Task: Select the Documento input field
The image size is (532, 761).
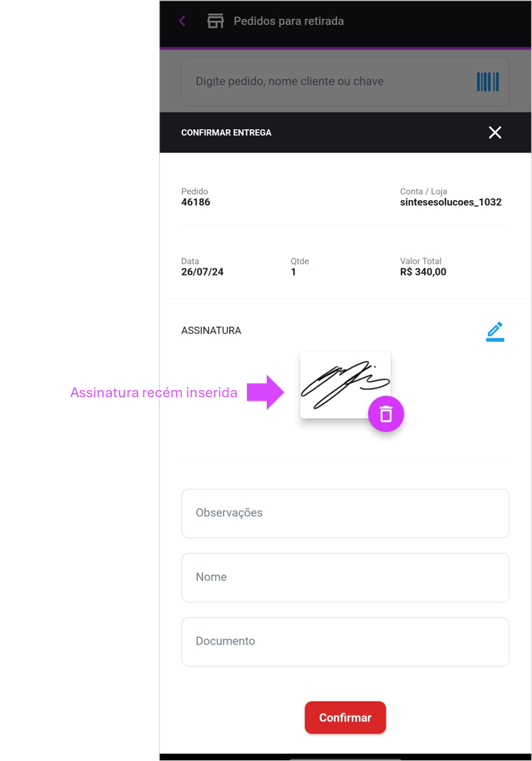Action: point(345,642)
